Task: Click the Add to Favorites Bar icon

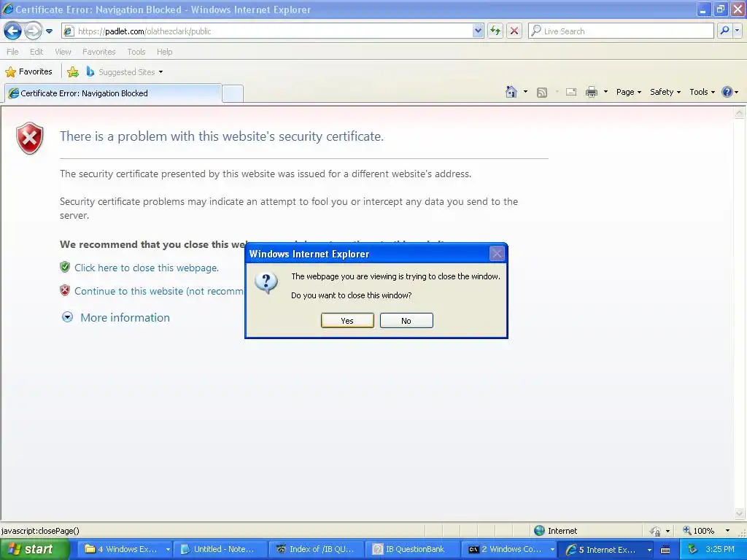Action: tap(73, 72)
